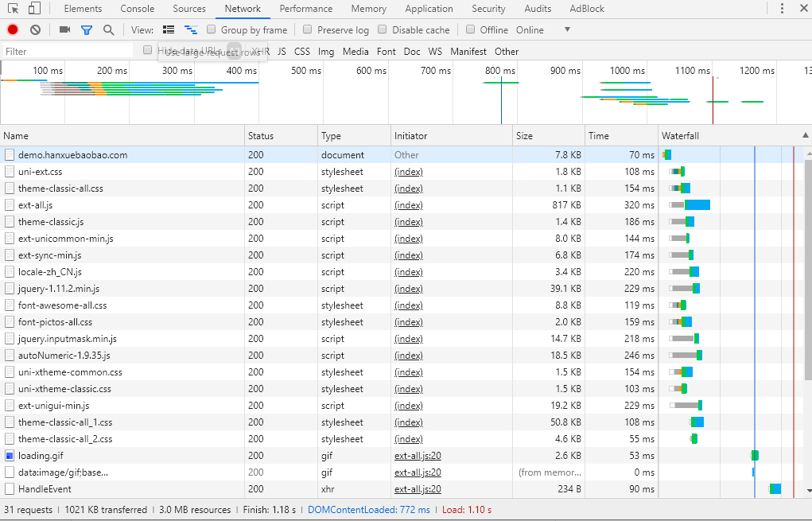Open the network search magnifier icon
This screenshot has width=812, height=521.
[x=108, y=30]
